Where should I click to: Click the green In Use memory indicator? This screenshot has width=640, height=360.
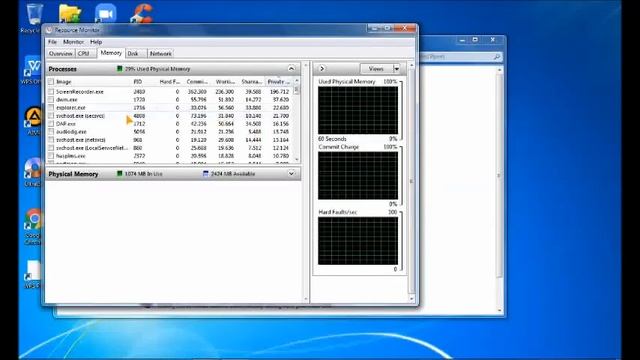tap(120, 173)
